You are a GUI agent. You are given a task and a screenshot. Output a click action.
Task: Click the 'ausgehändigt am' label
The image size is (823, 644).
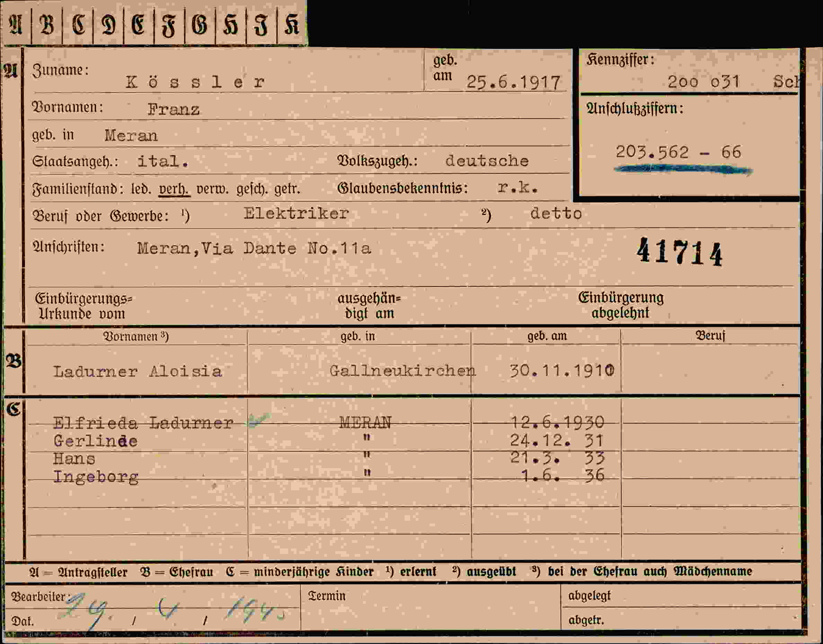pos(369,306)
